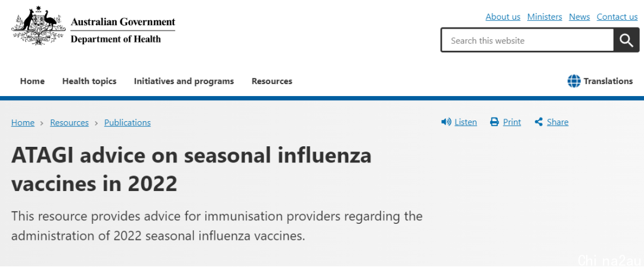Visit the Ministers link
644x268 pixels.
click(544, 17)
